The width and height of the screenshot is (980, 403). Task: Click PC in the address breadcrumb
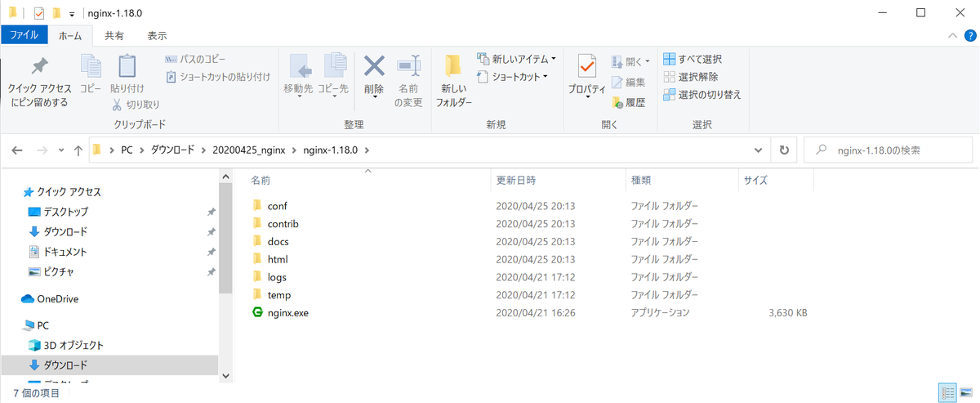click(127, 150)
